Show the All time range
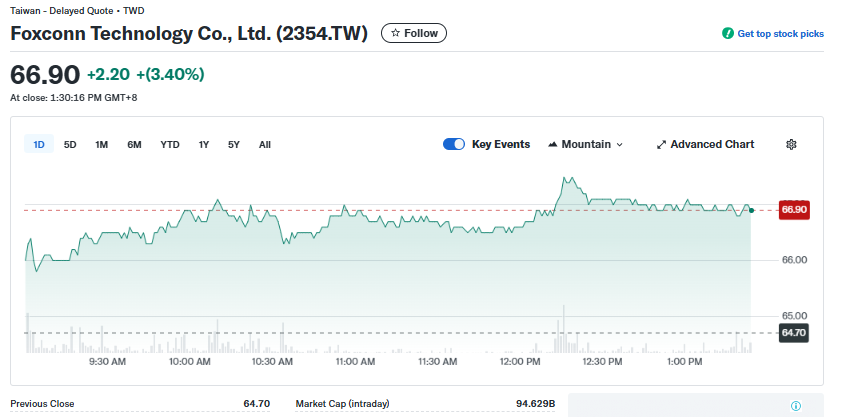The image size is (843, 417). (x=265, y=144)
